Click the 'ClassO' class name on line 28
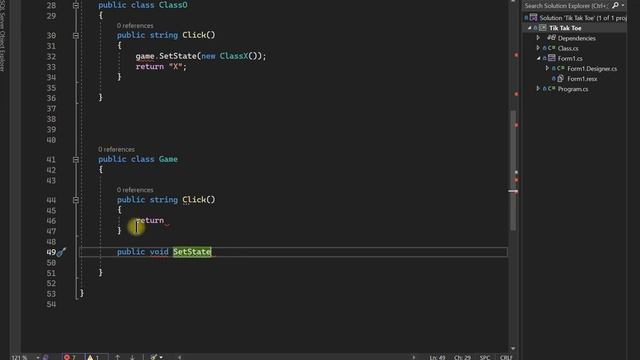 tap(173, 5)
